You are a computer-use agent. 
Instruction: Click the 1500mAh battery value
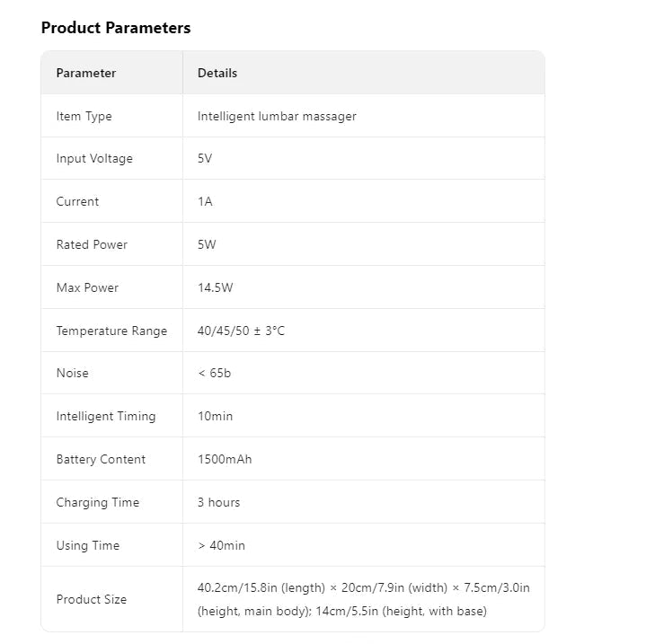pos(225,459)
